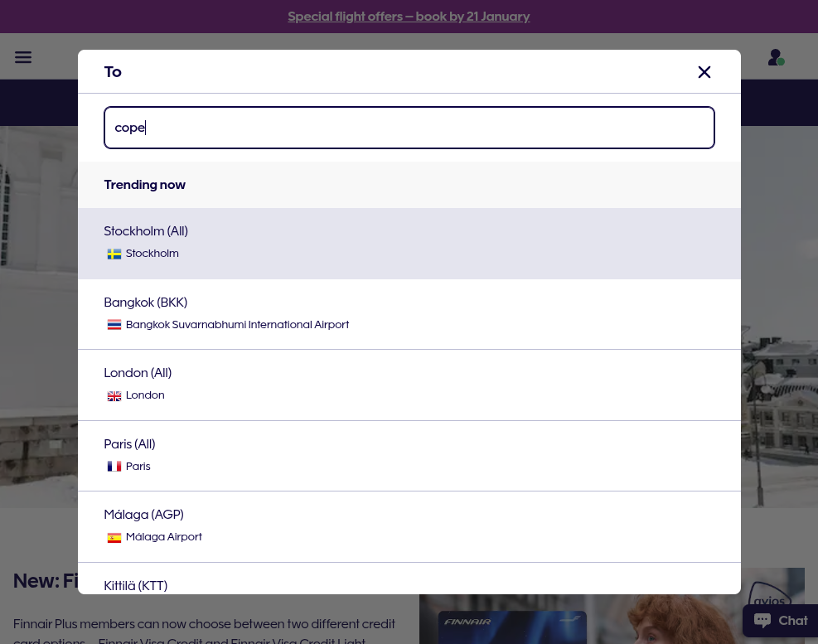
Task: Open the Chat widget
Action: pos(781,621)
